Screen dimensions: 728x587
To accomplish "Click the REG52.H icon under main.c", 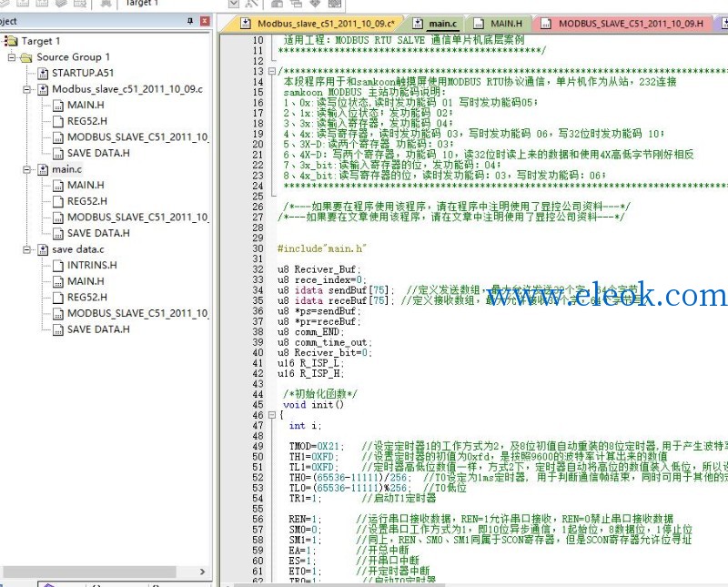I will (x=58, y=201).
